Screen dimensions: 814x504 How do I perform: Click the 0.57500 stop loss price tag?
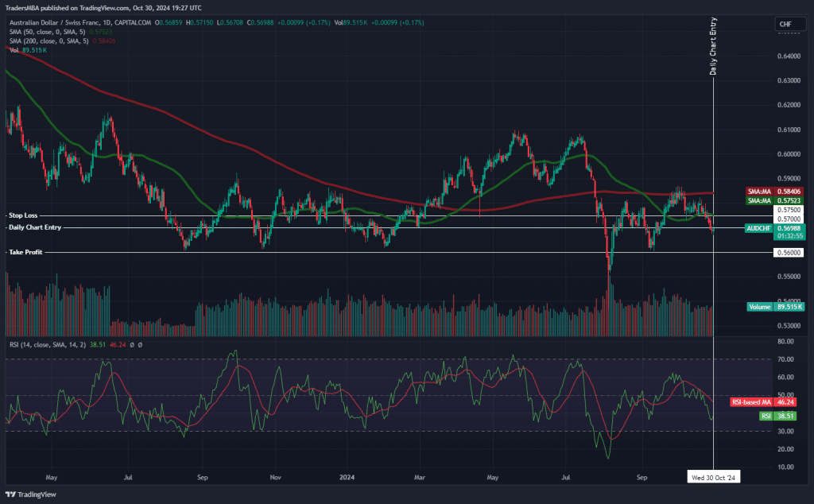tap(787, 210)
